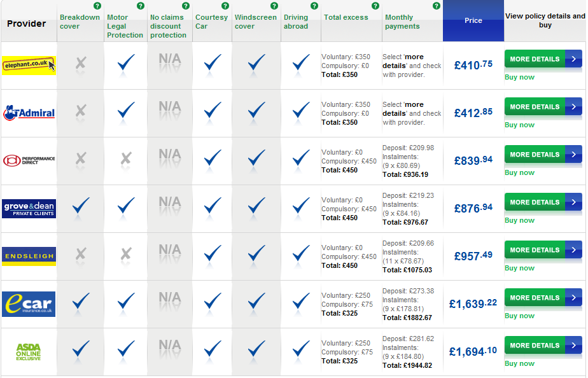
Task: Click the Monthly payments column header
Action: [402, 22]
